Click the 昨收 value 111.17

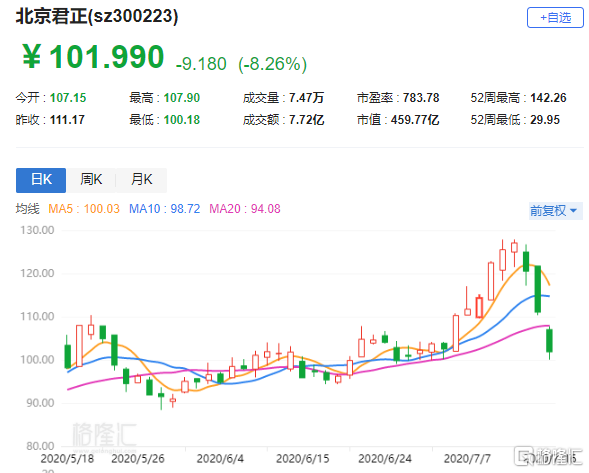pos(67,120)
